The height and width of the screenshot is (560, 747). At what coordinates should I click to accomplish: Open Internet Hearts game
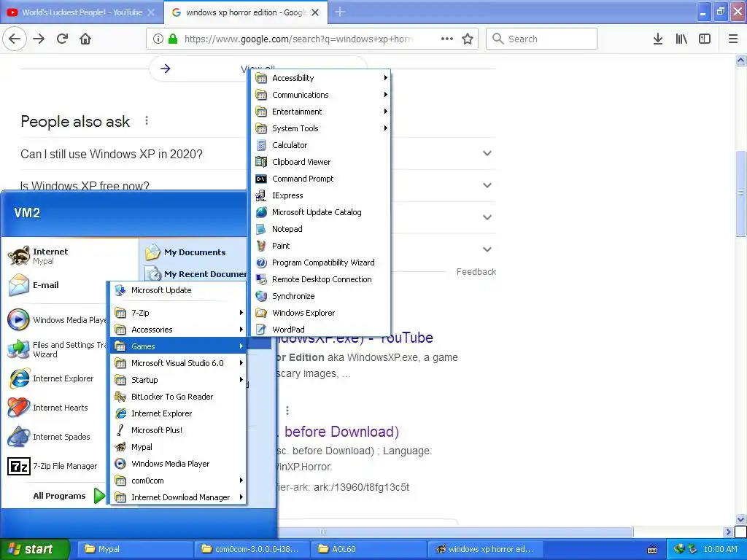(x=55, y=408)
